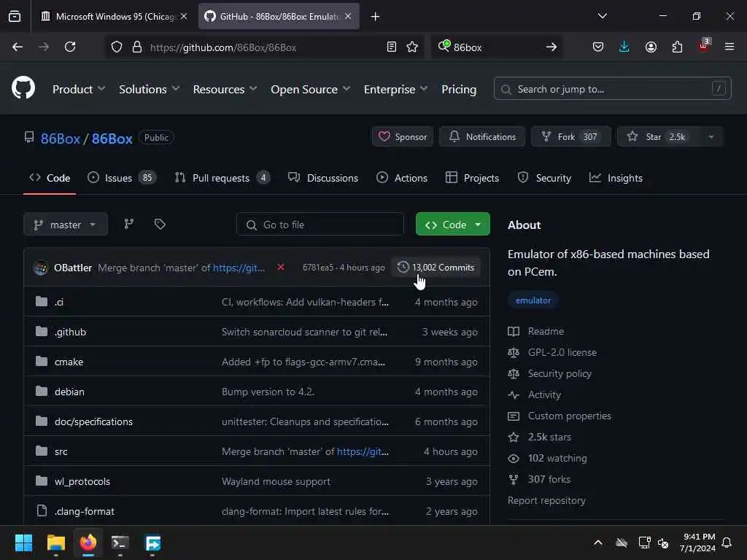Screen dimensions: 747x560
Task: Click the GitHub Octocat logo
Action: (23, 88)
